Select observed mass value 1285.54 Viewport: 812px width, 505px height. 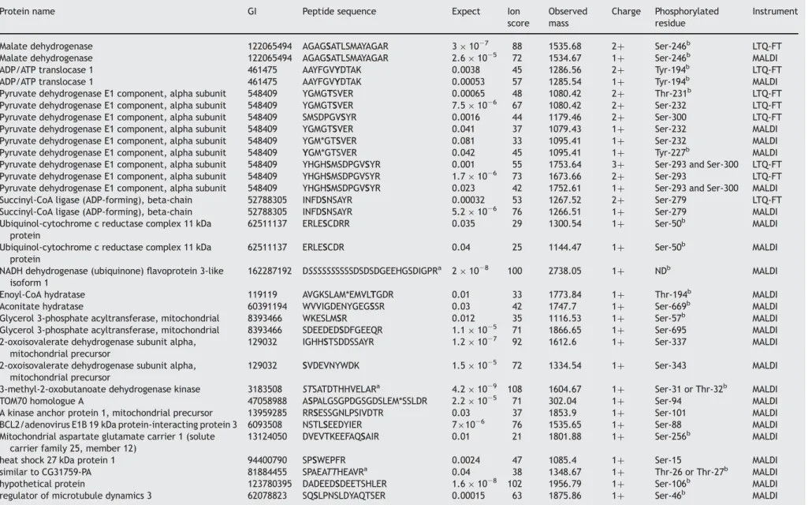tap(564, 82)
